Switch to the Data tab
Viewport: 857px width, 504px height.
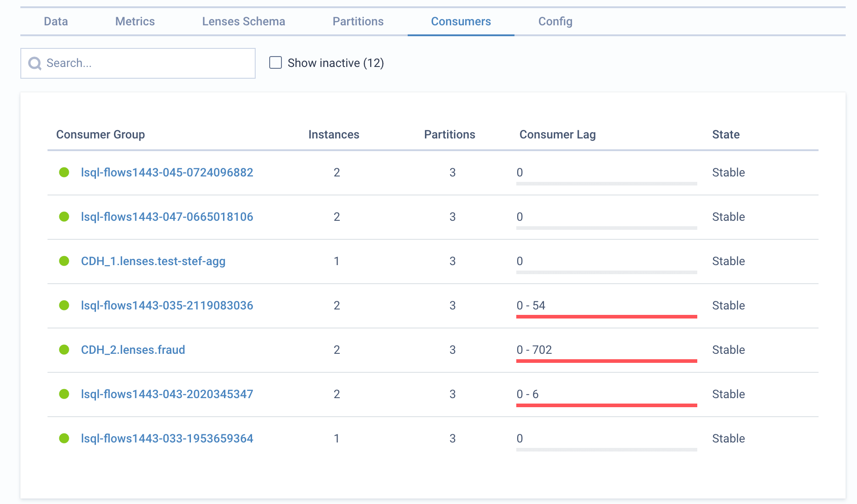coord(56,21)
